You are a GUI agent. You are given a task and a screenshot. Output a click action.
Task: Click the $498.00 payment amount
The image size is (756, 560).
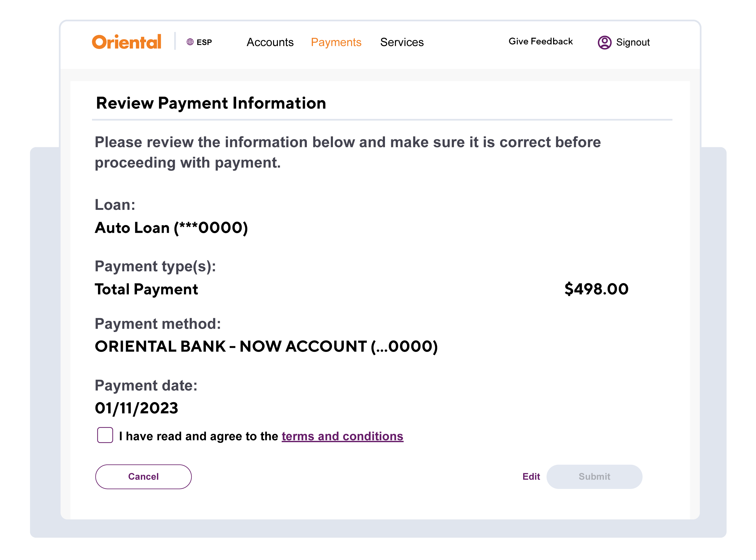click(596, 289)
